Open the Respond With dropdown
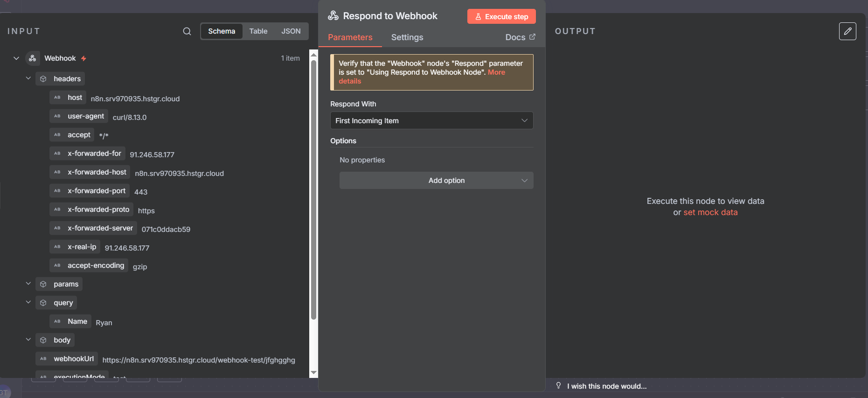Viewport: 868px width, 398px height. click(431, 120)
